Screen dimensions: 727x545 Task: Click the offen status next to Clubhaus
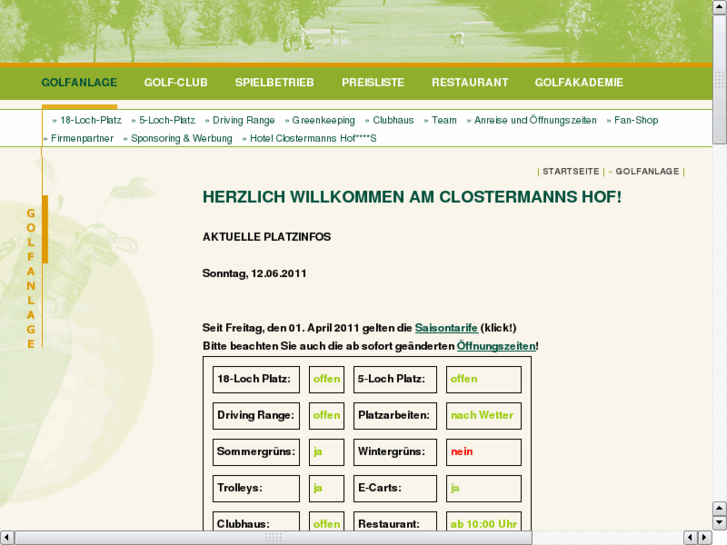326,521
